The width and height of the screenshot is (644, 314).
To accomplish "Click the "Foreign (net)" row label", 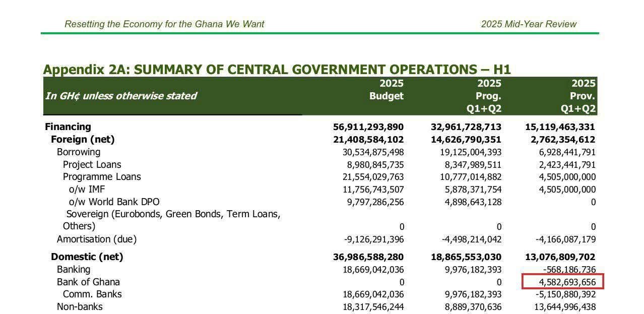I will click(83, 140).
